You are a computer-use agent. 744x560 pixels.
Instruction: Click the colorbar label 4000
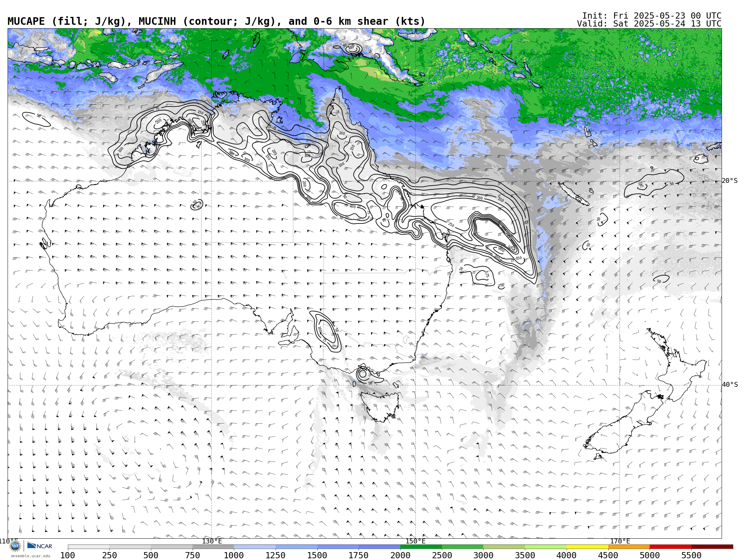[x=567, y=556]
